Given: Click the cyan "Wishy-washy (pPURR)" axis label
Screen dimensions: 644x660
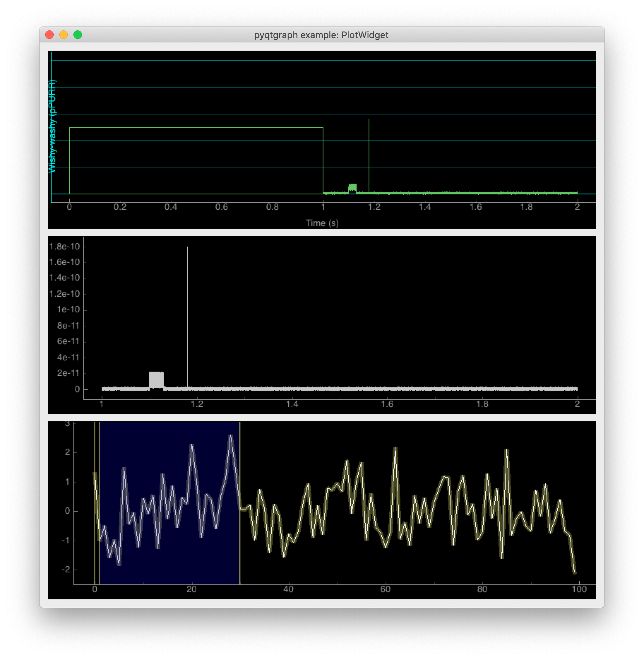Looking at the screenshot, I should pyautogui.click(x=52, y=125).
